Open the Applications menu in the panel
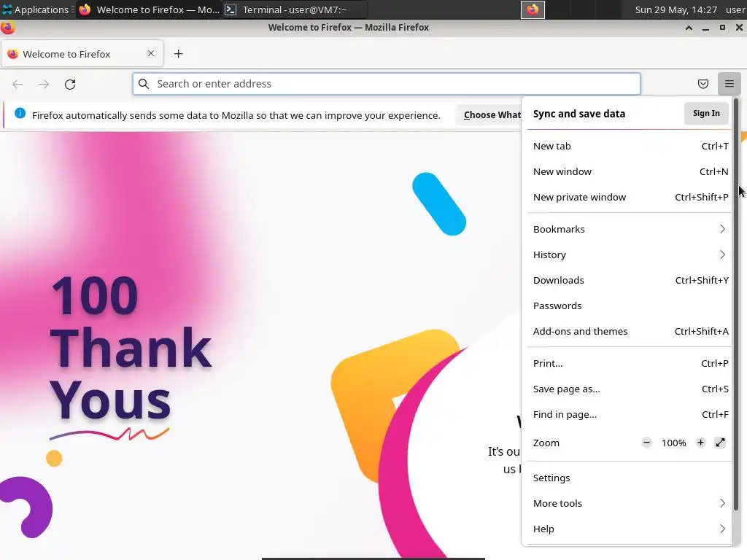Image resolution: width=747 pixels, height=560 pixels. tap(37, 9)
